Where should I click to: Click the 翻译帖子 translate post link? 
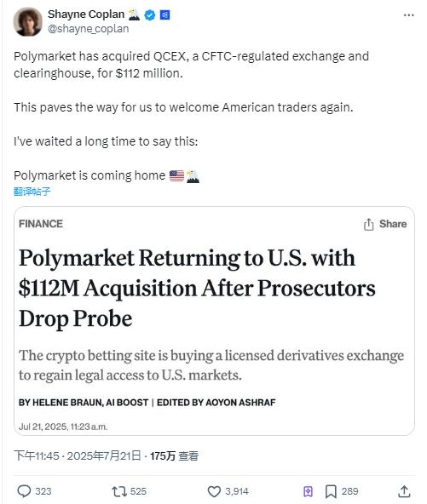32,192
